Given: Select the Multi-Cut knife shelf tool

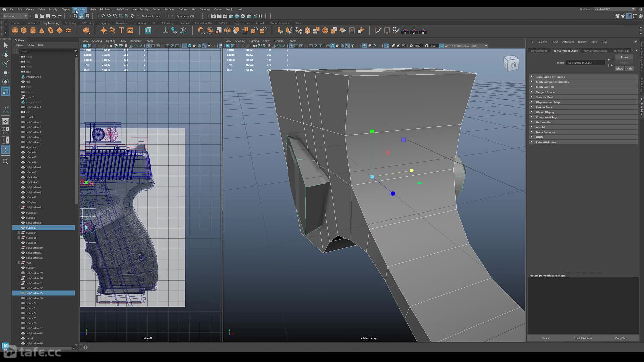Looking at the screenshot, I should click(x=378, y=31).
